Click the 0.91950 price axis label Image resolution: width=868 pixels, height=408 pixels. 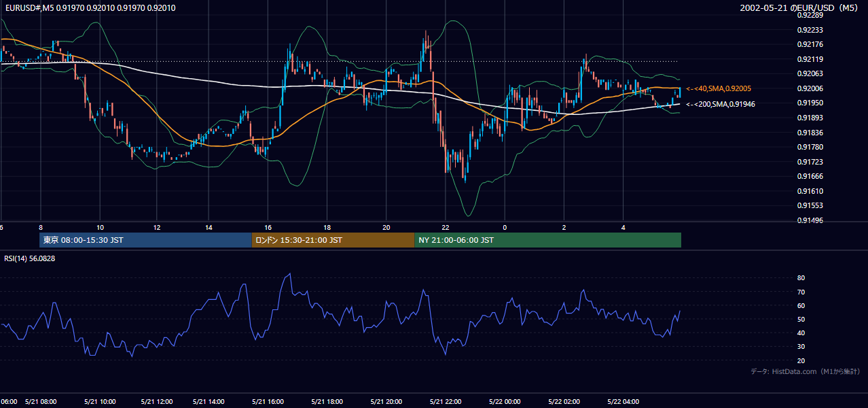[810, 103]
